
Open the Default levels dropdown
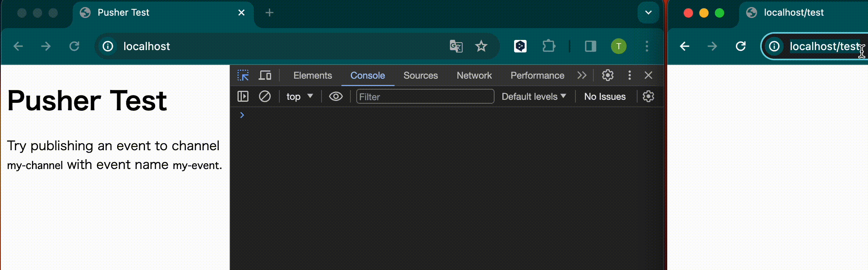(x=534, y=96)
